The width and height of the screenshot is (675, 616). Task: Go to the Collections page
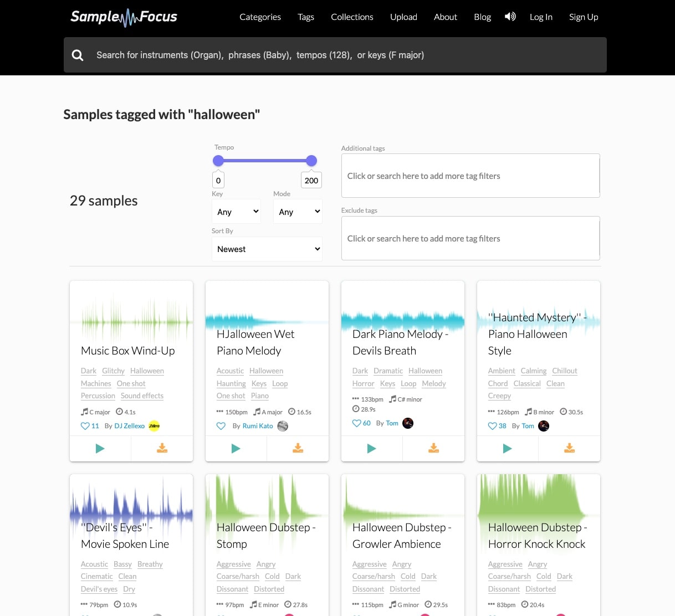pyautogui.click(x=352, y=17)
